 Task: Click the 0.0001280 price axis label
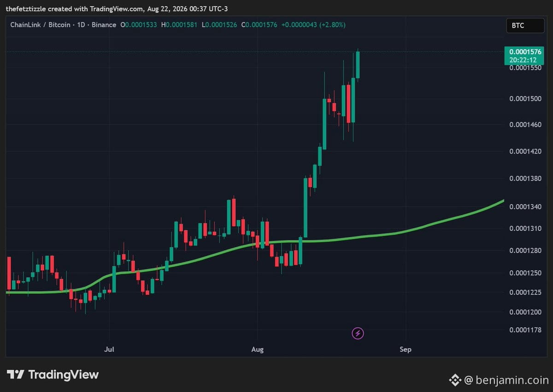525,251
